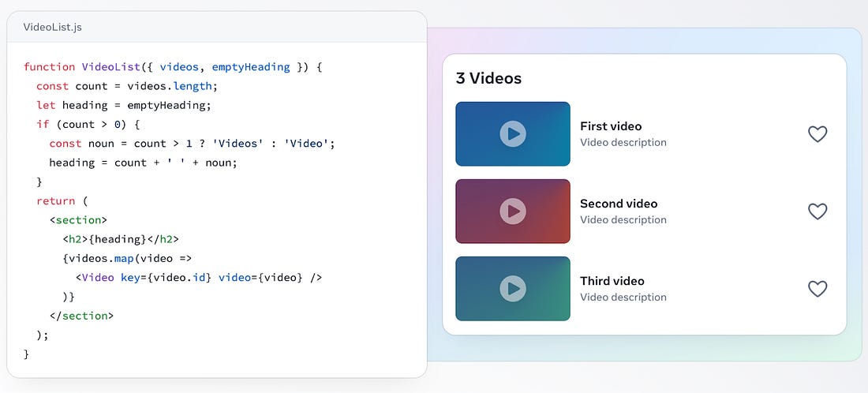The image size is (868, 393).
Task: Like the First video with the heart icon
Action: point(817,134)
